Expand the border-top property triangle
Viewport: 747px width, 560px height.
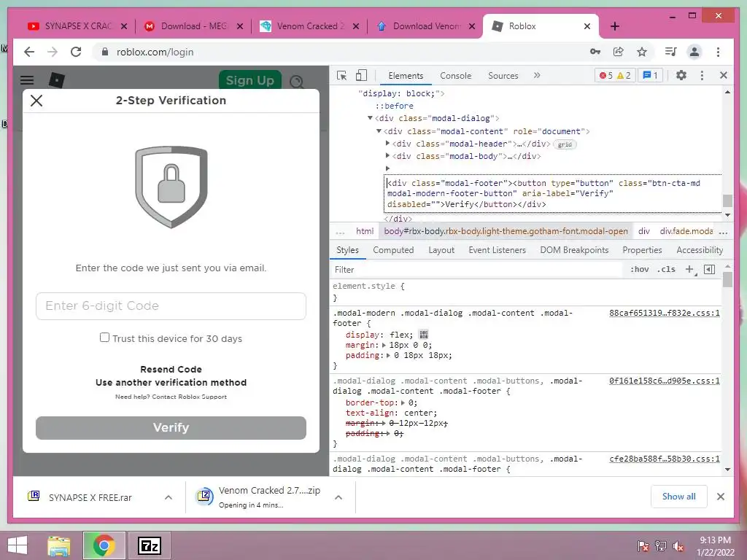click(403, 402)
